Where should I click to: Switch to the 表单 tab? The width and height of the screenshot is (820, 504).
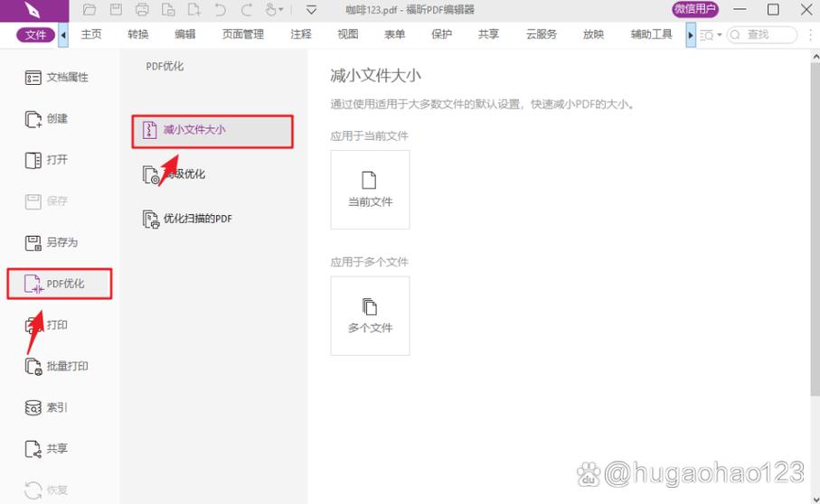click(395, 34)
